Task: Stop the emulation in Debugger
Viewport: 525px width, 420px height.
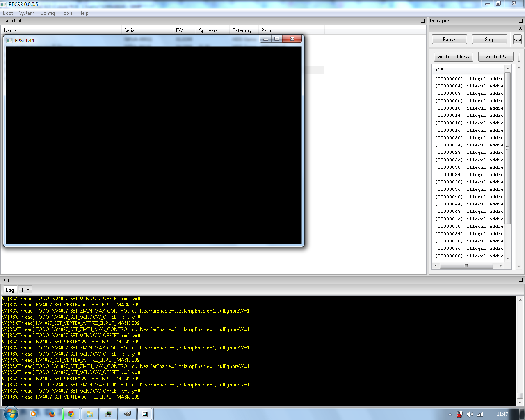Action: pyautogui.click(x=489, y=39)
